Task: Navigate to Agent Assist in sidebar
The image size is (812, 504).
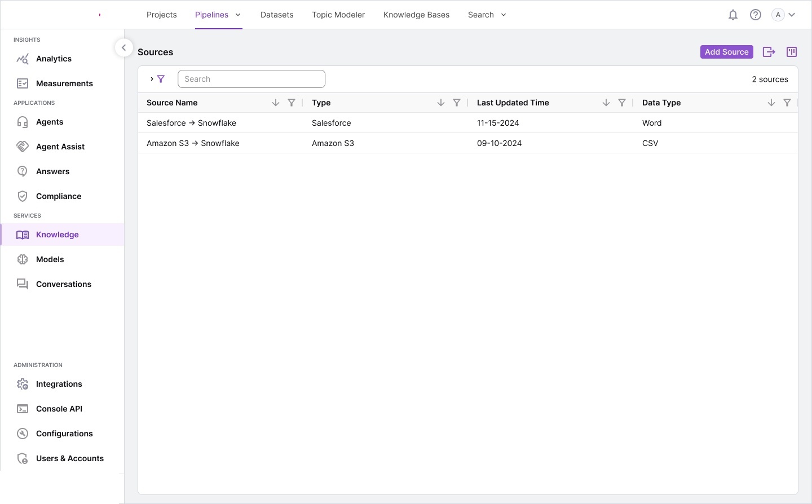Action: pyautogui.click(x=60, y=147)
